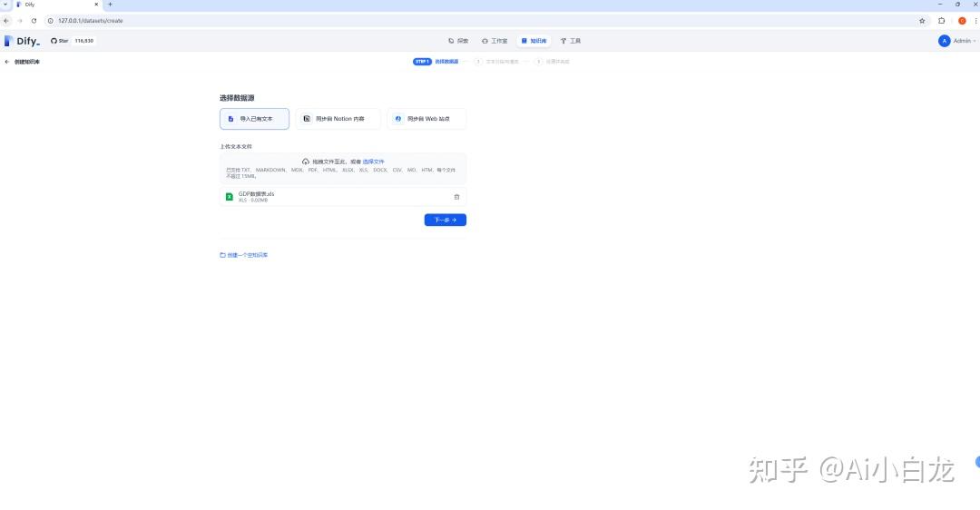The width and height of the screenshot is (980, 510).
Task: Click the Admin avatar circle
Action: click(945, 41)
